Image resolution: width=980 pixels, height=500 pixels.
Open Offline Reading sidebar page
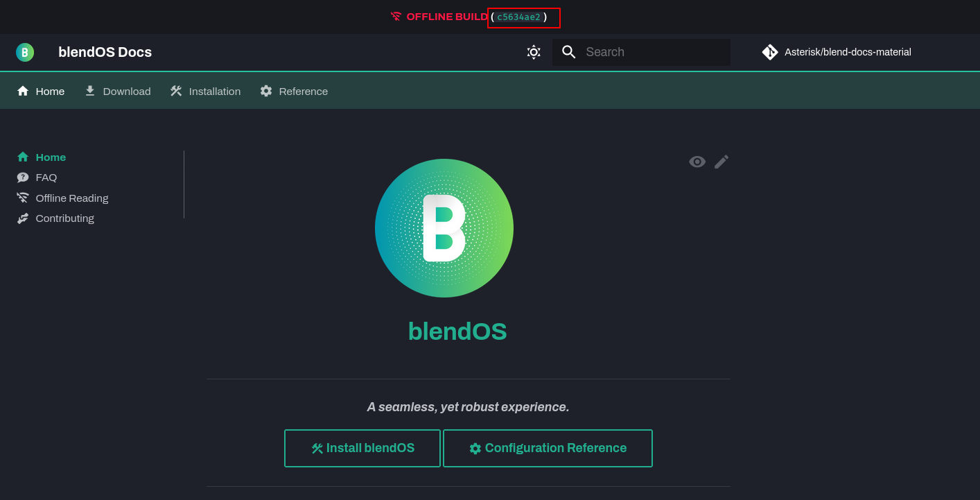71,198
